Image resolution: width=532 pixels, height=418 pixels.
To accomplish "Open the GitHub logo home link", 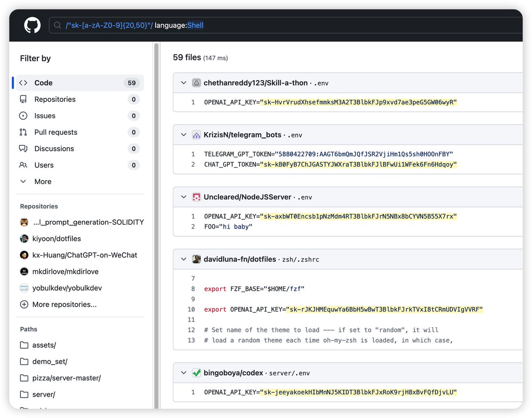I will pos(32,25).
